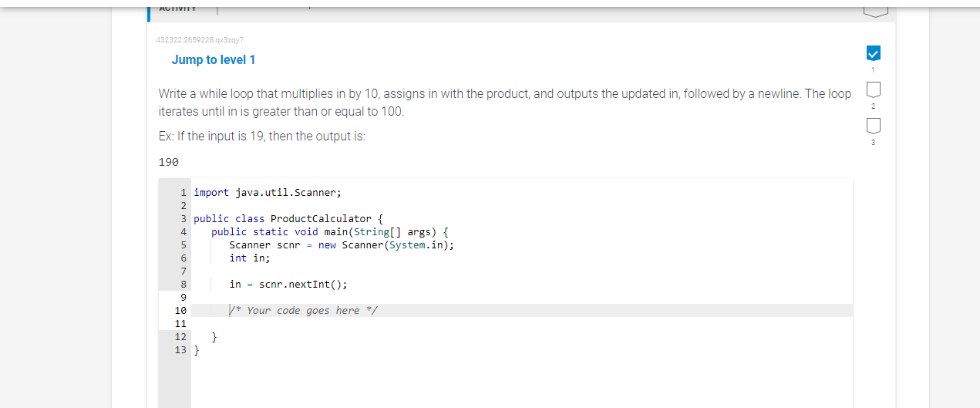
Task: Click the "Jump to level 1" link
Action: coord(214,60)
